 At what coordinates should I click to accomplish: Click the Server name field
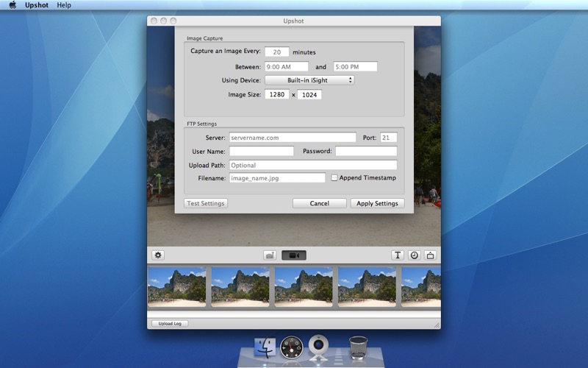click(x=293, y=138)
